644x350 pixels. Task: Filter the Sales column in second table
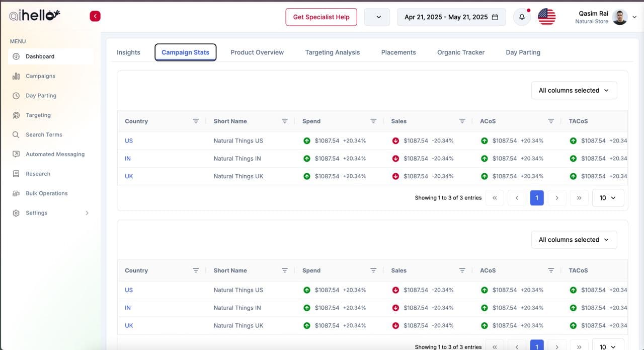462,270
